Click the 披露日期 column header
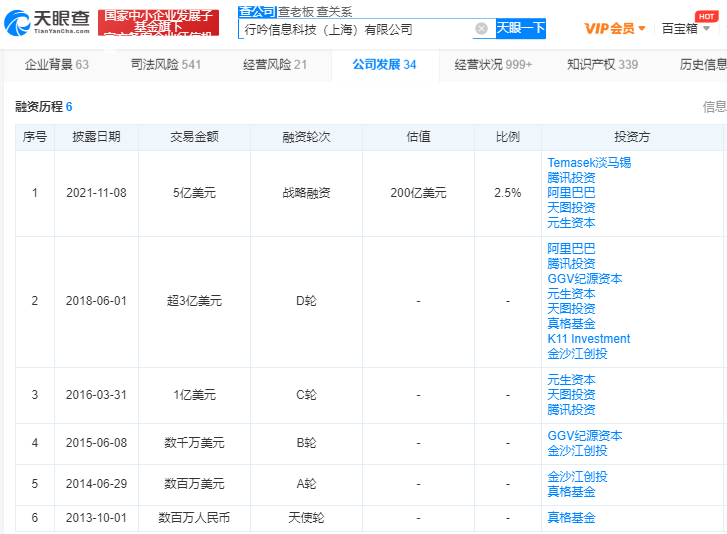 (96, 137)
